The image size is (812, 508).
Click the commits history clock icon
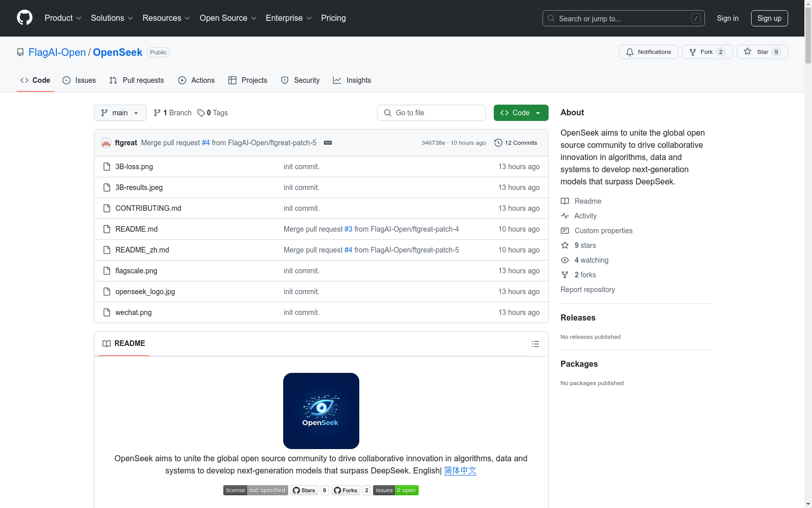pos(498,143)
